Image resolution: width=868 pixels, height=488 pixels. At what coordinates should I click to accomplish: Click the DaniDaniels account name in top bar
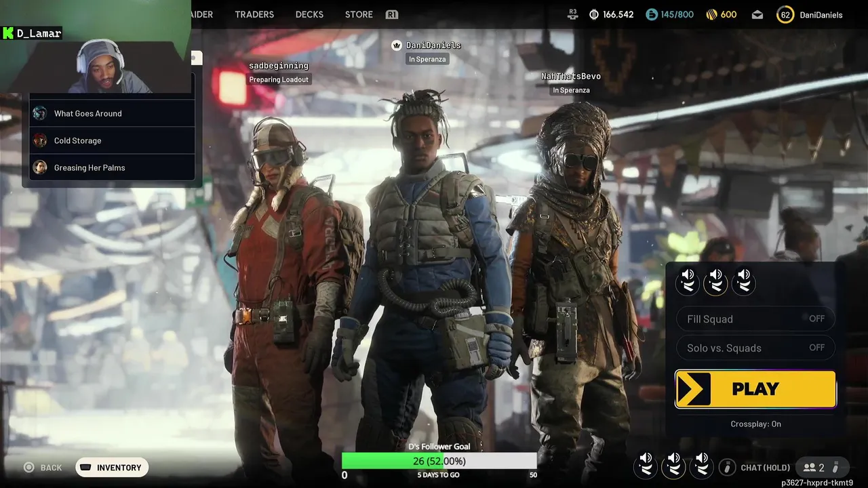[821, 15]
